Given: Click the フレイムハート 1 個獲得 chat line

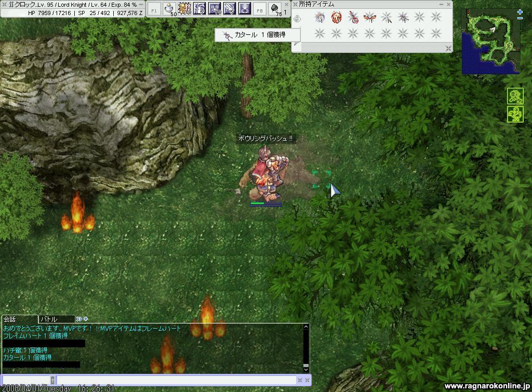Looking at the screenshot, I should (36, 336).
